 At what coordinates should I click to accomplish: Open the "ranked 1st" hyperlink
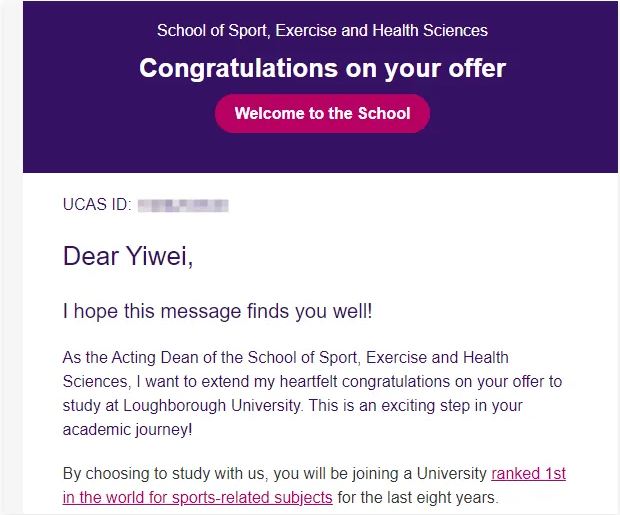(528, 473)
